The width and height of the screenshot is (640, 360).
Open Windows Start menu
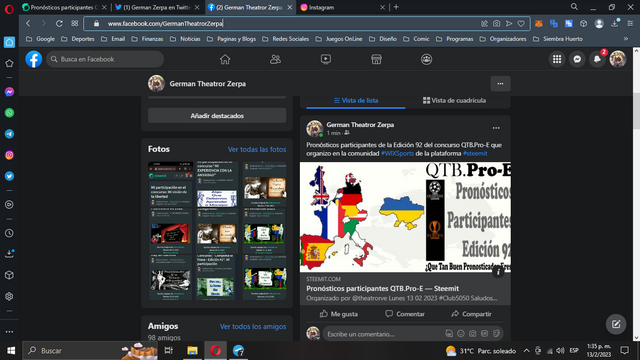[x=11, y=351]
